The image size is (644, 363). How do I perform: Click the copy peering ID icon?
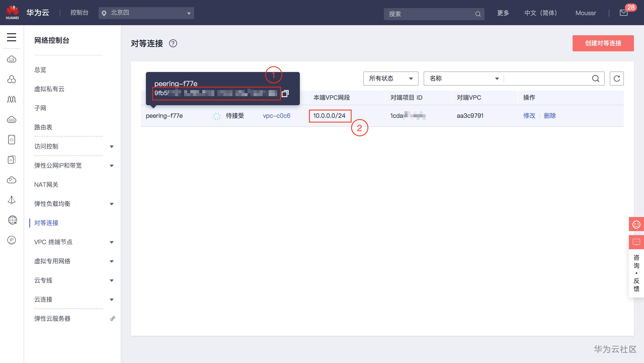coord(285,93)
